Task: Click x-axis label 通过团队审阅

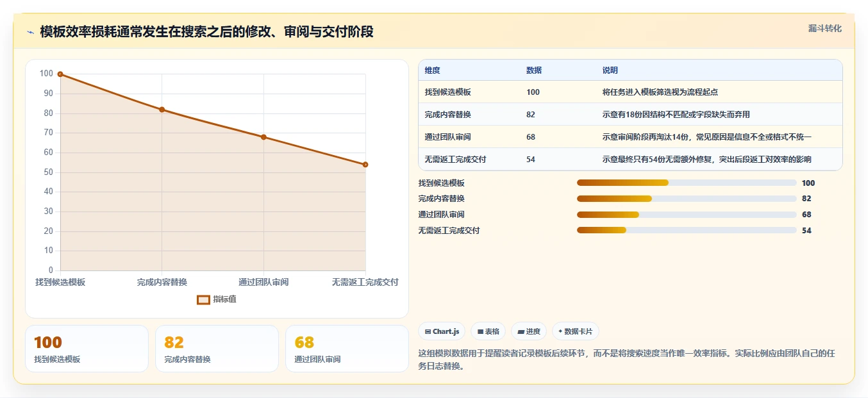Action: [x=263, y=282]
